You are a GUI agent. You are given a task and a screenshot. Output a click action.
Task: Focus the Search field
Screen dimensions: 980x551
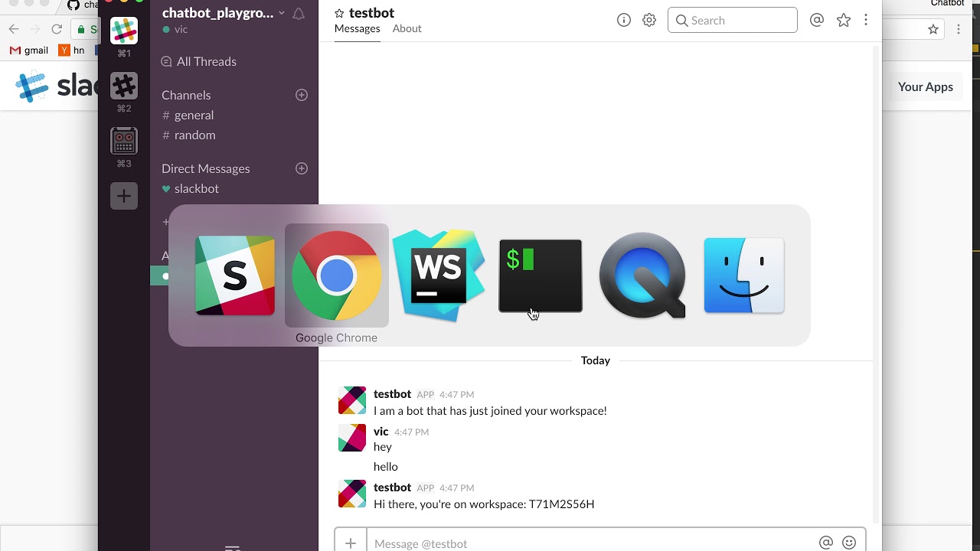coord(733,21)
